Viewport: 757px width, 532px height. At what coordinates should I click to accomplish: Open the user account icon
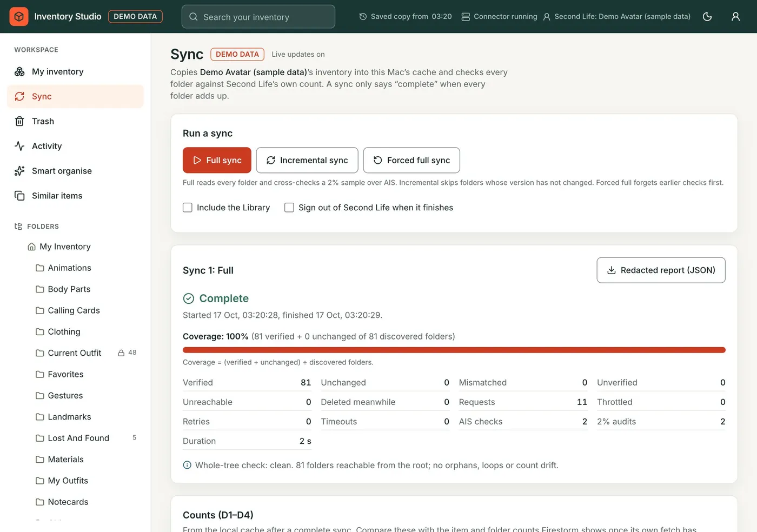[735, 17]
